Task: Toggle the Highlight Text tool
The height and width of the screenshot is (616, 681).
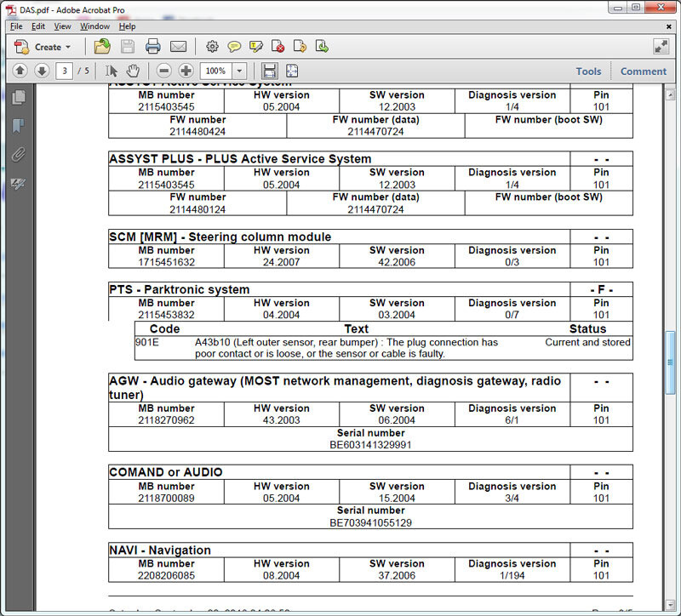Action: coord(256,46)
